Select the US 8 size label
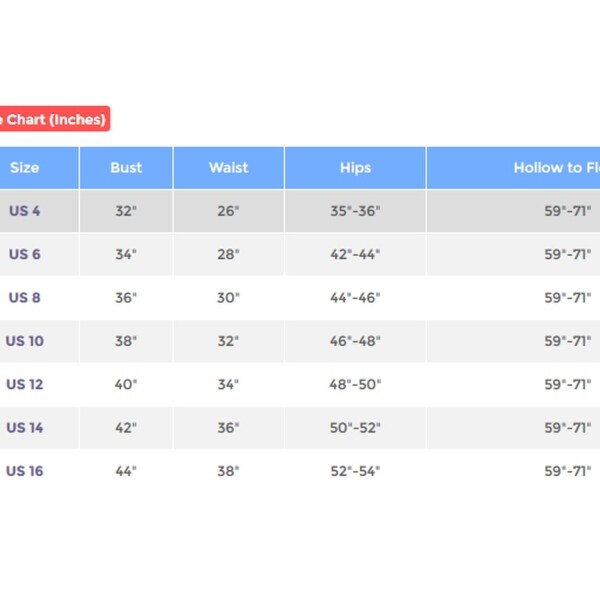 (x=25, y=298)
